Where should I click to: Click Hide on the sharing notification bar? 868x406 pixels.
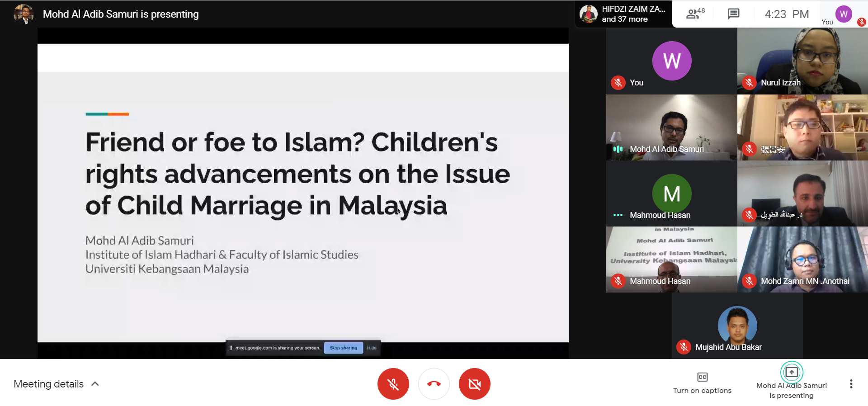(372, 348)
